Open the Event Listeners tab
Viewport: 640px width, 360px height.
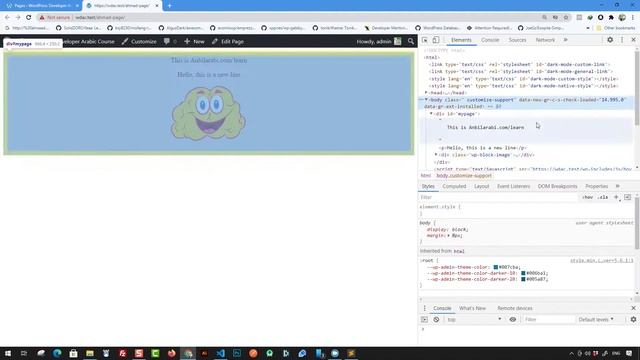pyautogui.click(x=513, y=186)
